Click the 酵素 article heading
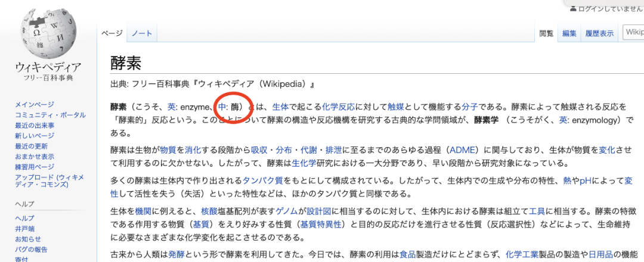 pos(126,64)
